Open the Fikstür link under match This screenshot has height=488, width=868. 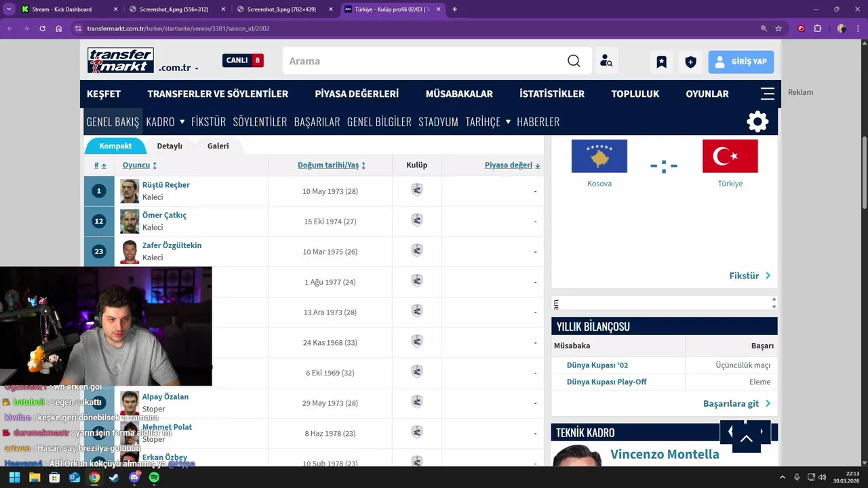tap(750, 276)
